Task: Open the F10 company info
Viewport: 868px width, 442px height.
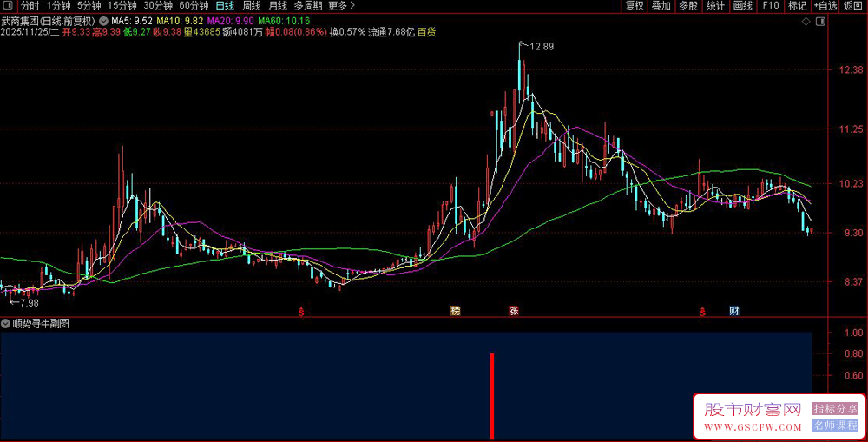Action: pos(770,5)
